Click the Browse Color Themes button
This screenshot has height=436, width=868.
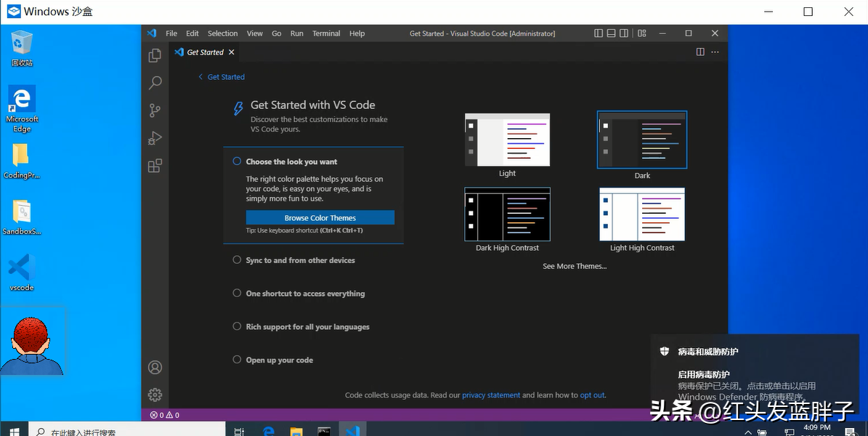320,217
